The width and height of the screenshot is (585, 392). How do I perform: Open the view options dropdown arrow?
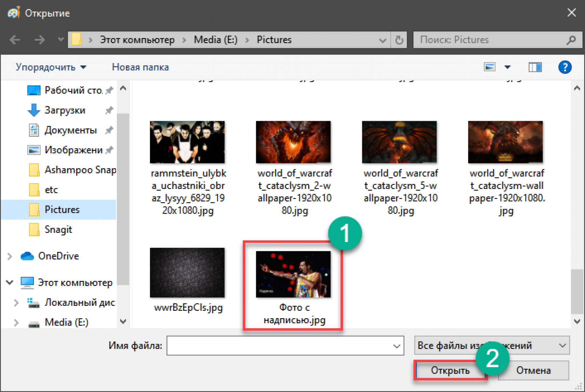point(507,67)
